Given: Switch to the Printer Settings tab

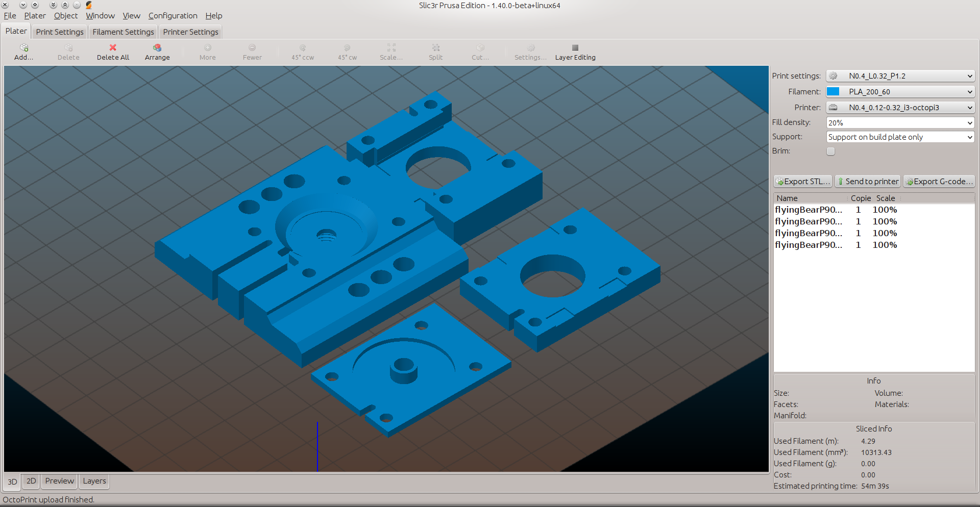Looking at the screenshot, I should [x=190, y=32].
